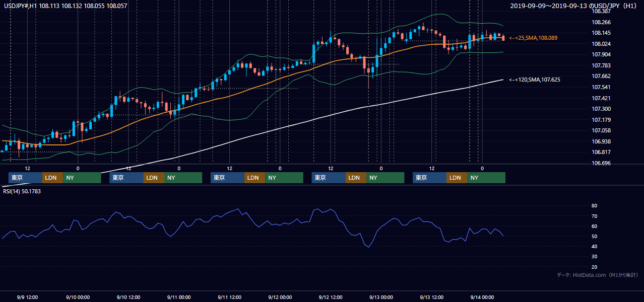Click price axis label 108.024
This screenshot has height=302, width=644.
pyautogui.click(x=601, y=44)
